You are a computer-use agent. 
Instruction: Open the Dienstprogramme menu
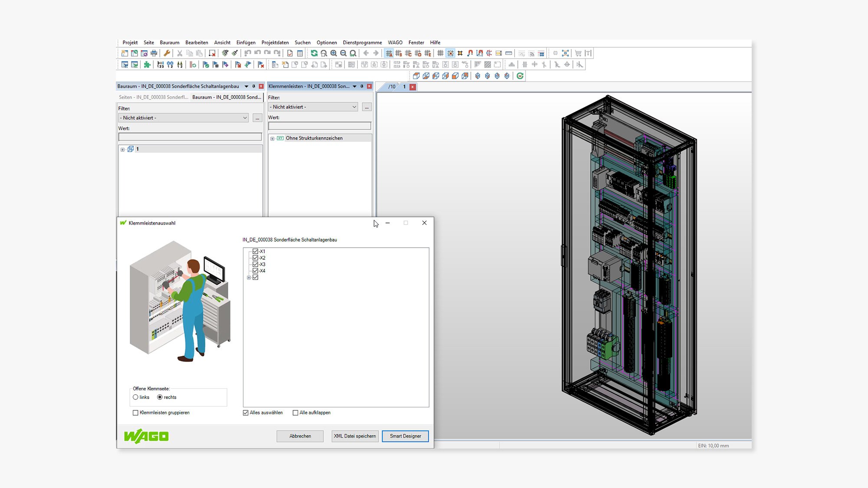pyautogui.click(x=362, y=43)
